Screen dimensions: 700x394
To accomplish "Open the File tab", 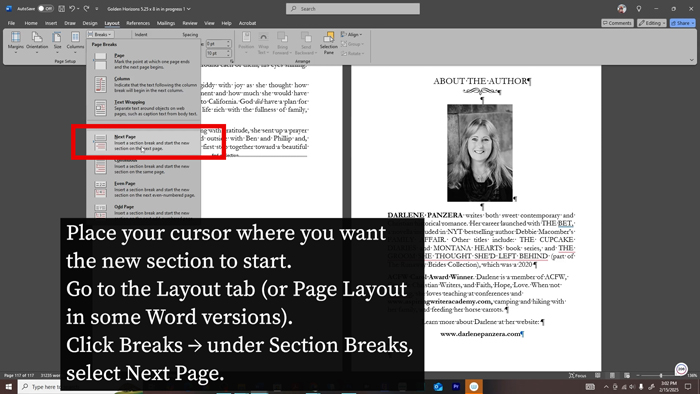I will coord(11,23).
